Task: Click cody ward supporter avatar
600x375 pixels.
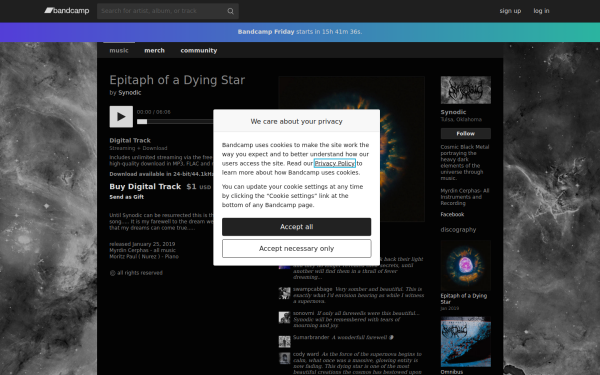Action: (284, 358)
